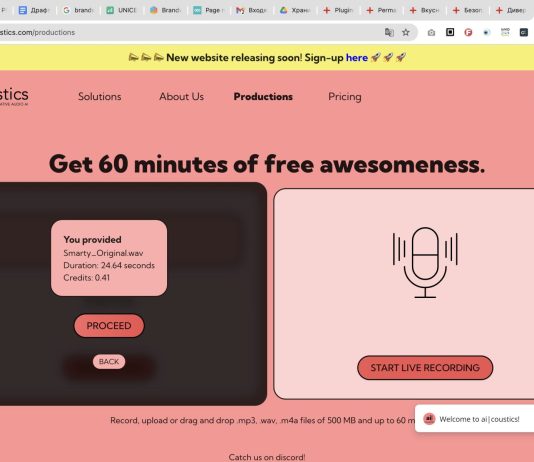Viewport: 534px width, 462px height.
Task: Open the translate page icon
Action: pyautogui.click(x=389, y=32)
